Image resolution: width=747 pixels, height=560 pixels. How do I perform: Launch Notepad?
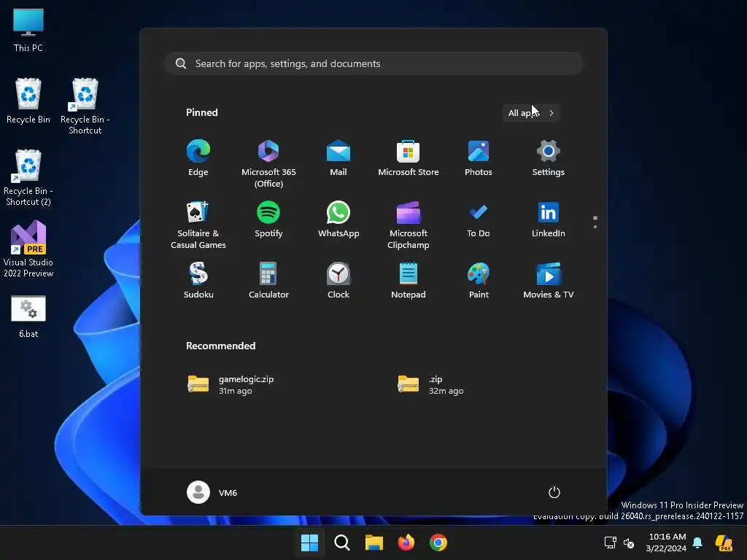click(x=409, y=281)
